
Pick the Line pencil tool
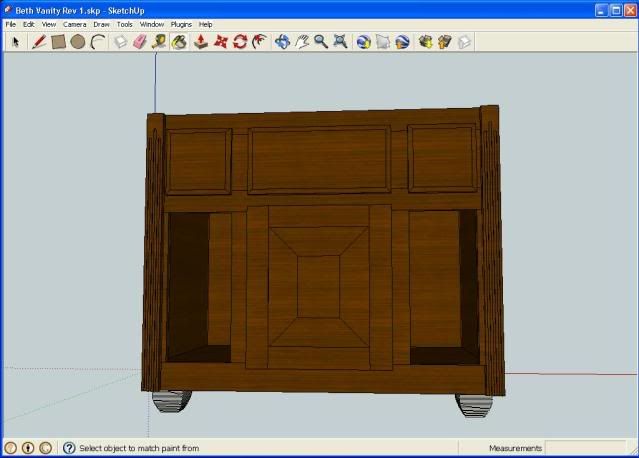click(39, 42)
